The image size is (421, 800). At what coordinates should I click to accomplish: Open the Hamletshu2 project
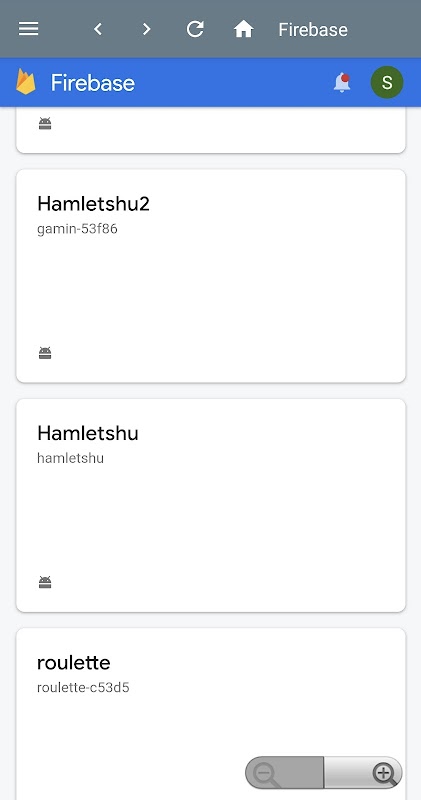tap(211, 276)
